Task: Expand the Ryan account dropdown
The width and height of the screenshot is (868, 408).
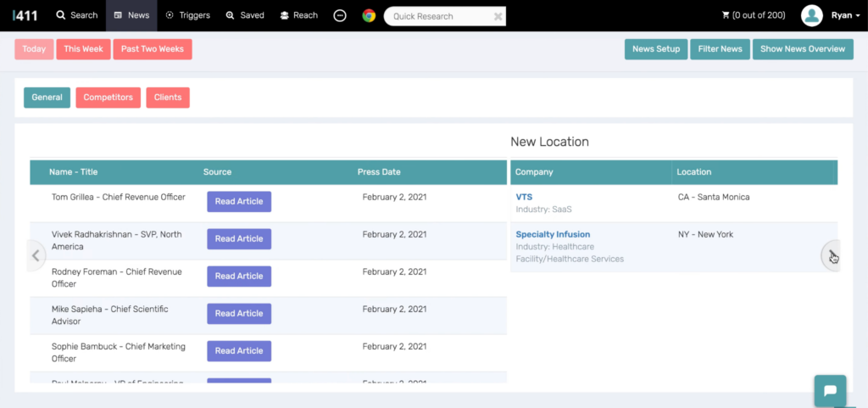Action: pyautogui.click(x=845, y=15)
